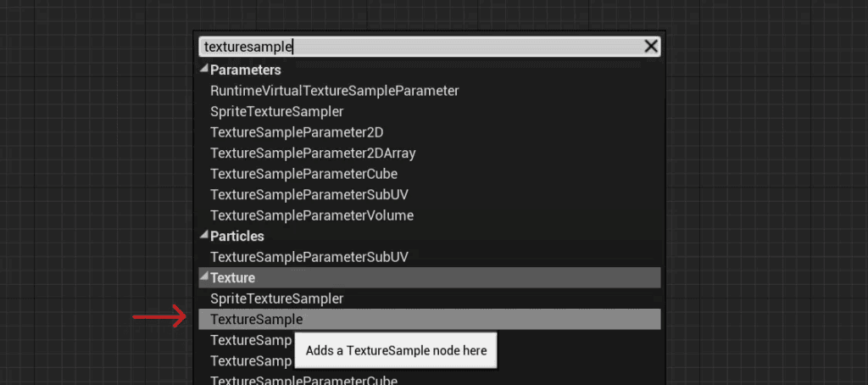Clear the search box with the X icon
868x385 pixels.
pyautogui.click(x=651, y=47)
